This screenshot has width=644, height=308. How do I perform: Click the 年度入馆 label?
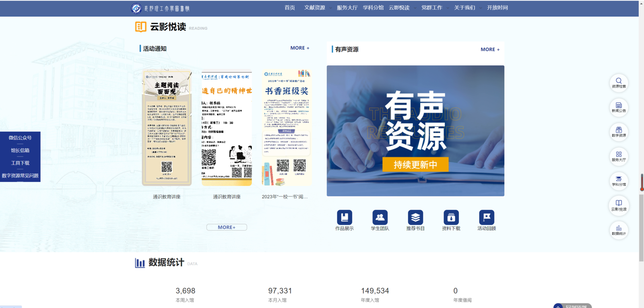click(x=370, y=300)
